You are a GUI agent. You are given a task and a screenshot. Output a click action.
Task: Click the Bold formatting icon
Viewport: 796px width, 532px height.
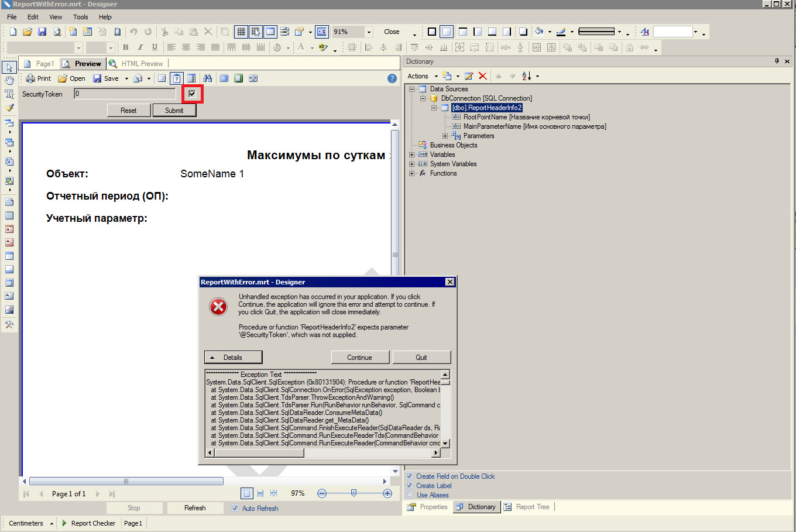click(125, 47)
